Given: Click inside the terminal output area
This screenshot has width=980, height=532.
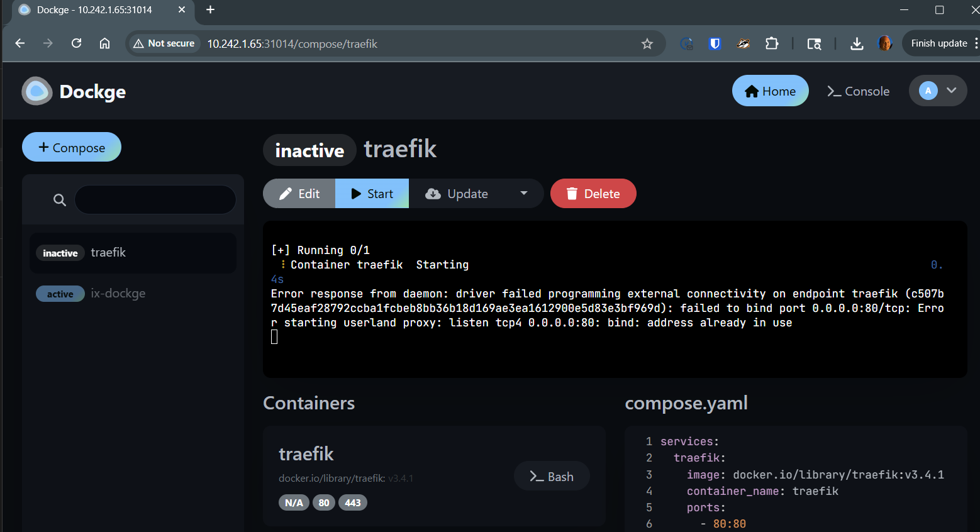Looking at the screenshot, I should 615,299.
